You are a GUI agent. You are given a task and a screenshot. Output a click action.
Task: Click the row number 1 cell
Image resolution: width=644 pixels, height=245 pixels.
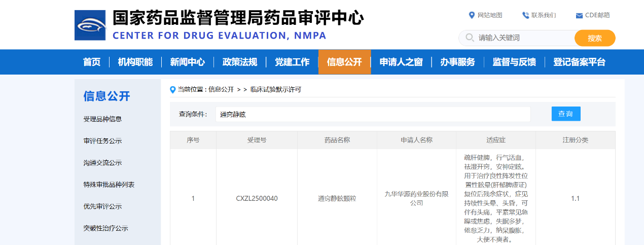pos(193,198)
